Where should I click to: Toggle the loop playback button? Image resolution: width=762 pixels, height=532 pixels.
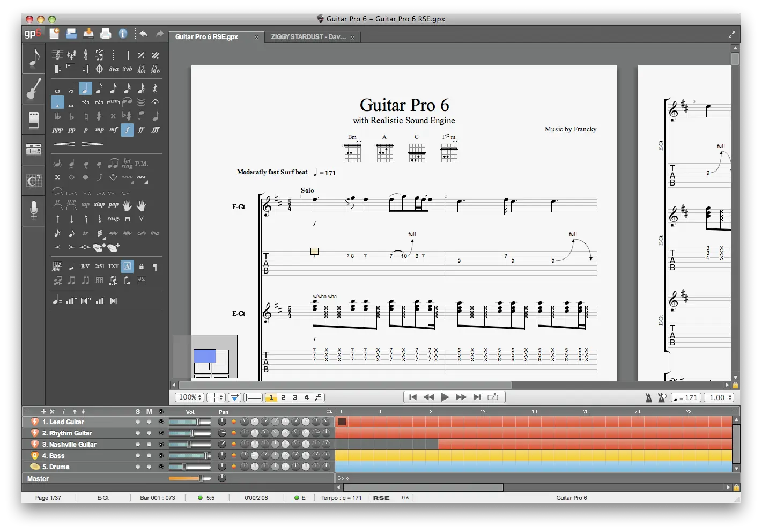[493, 397]
